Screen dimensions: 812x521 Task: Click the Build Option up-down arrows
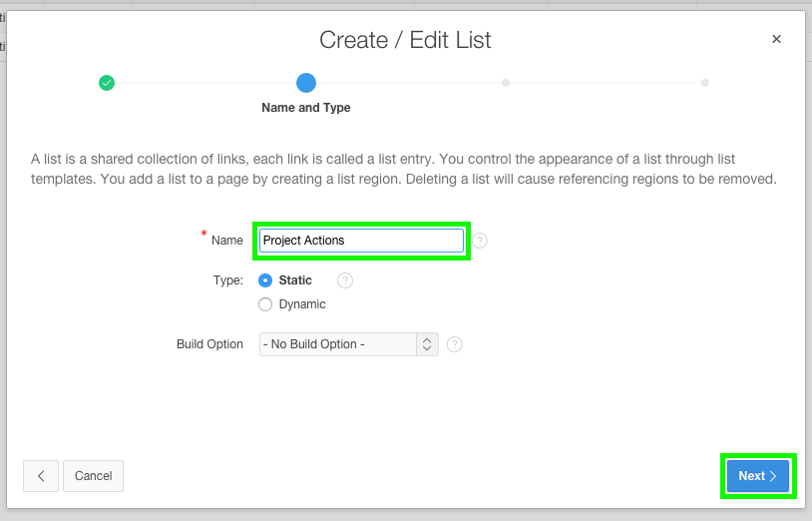coord(427,344)
